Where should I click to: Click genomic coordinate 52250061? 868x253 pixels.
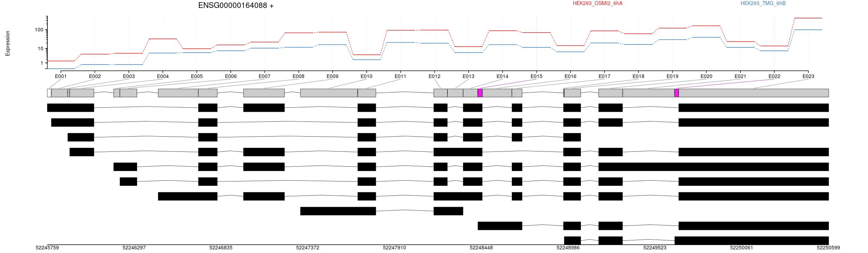(x=742, y=248)
